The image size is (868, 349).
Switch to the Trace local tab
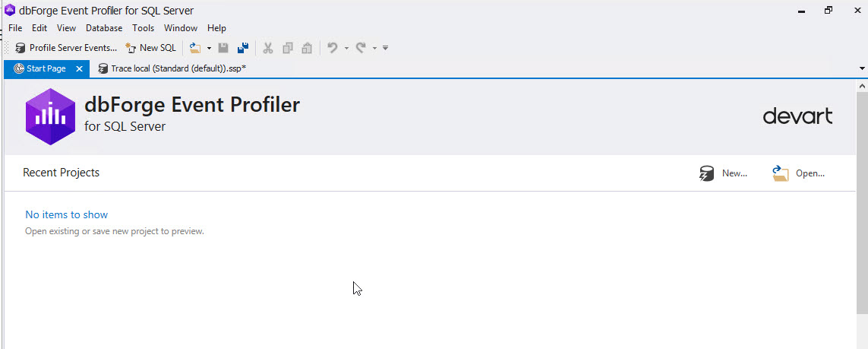coord(178,68)
